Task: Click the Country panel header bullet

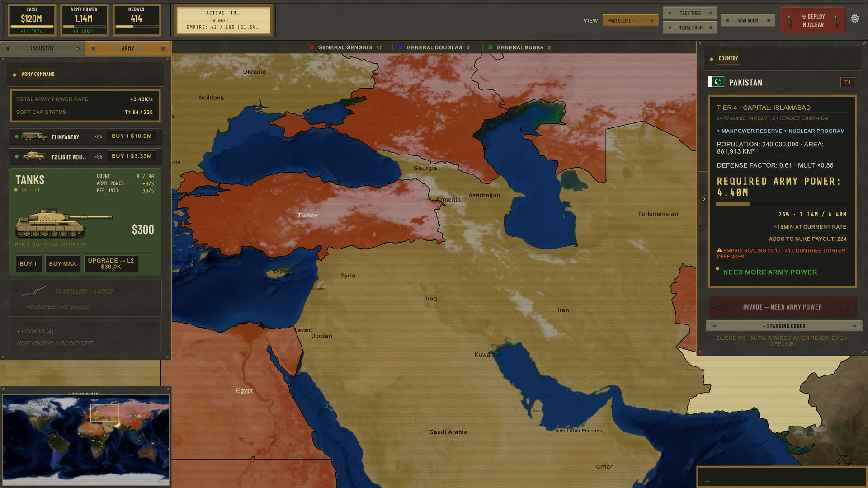Action: [x=712, y=59]
